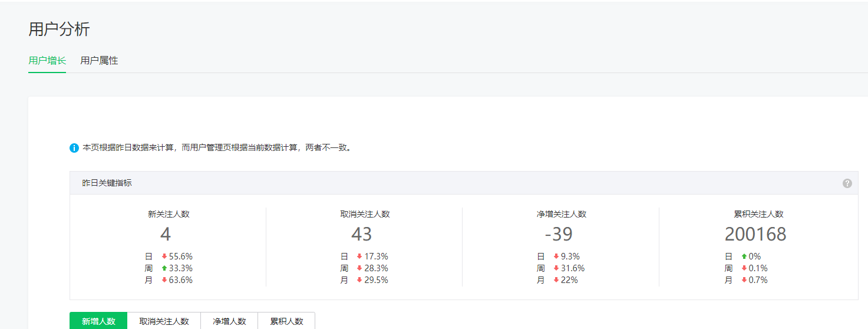Select the 用户增长 tab
The width and height of the screenshot is (868, 329).
47,61
